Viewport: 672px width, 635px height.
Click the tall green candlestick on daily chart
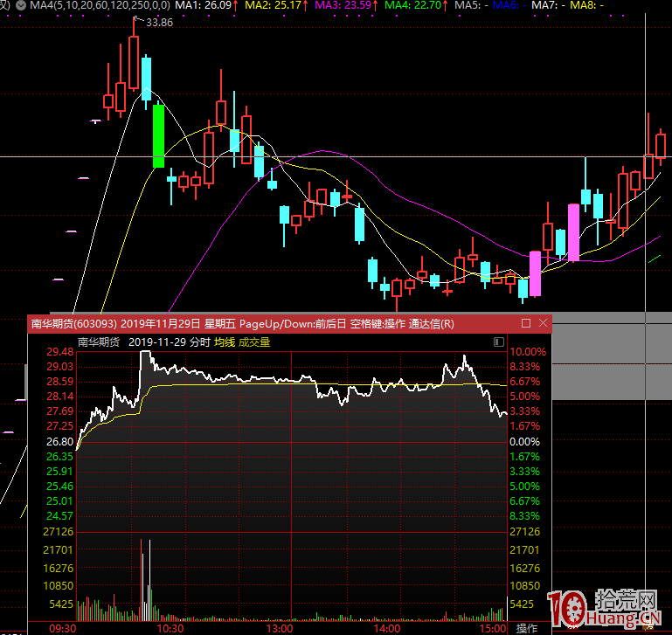click(158, 136)
